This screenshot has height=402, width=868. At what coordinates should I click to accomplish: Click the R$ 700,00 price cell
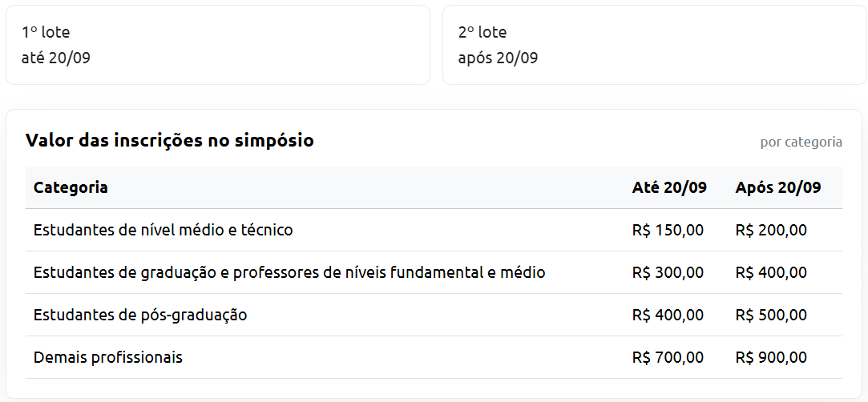(668, 358)
